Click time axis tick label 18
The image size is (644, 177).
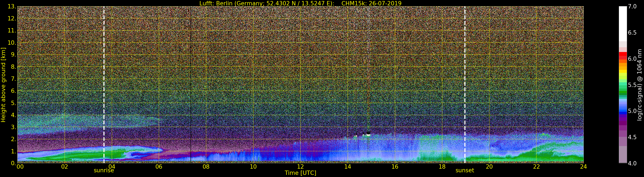click(x=442, y=167)
